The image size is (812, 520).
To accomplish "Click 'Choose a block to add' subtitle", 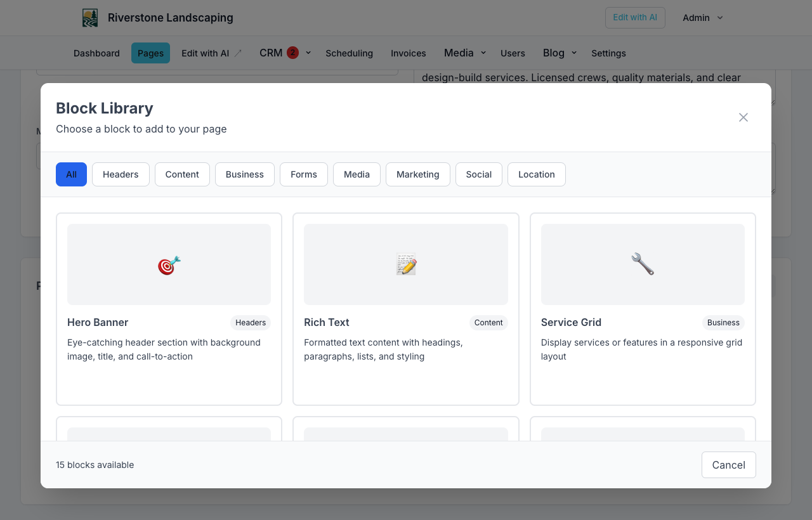I will (x=141, y=129).
